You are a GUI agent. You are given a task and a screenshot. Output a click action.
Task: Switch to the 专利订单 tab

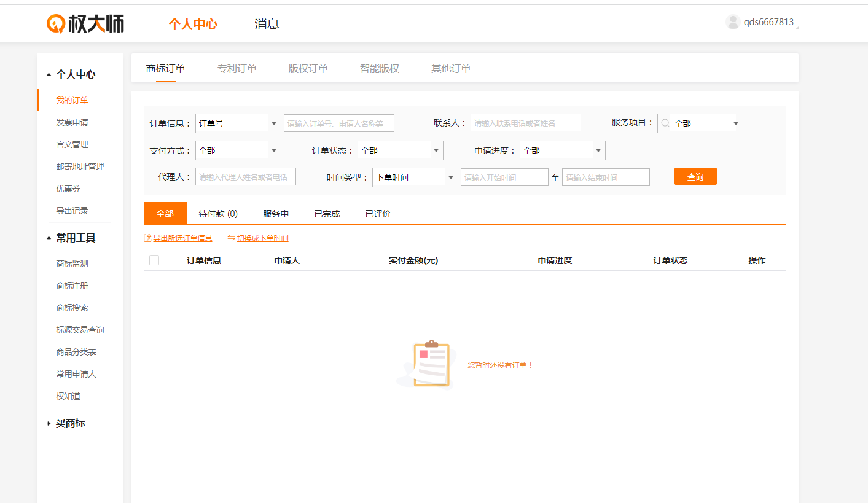[x=237, y=69]
